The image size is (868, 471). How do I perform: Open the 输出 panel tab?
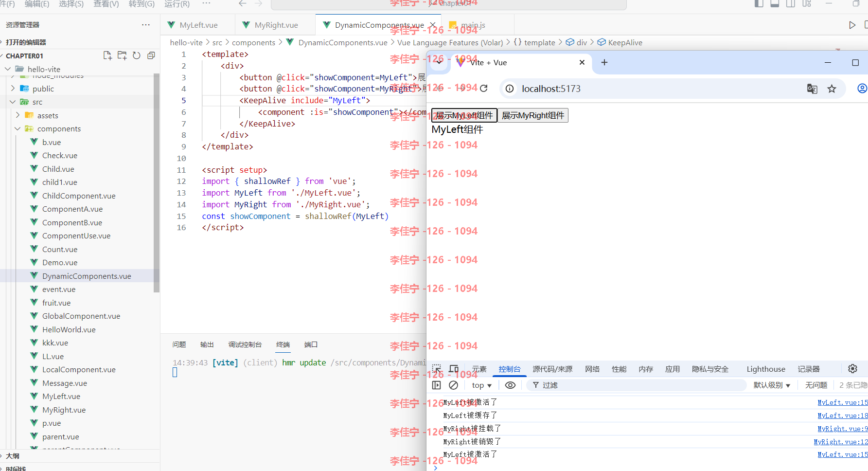(x=207, y=344)
